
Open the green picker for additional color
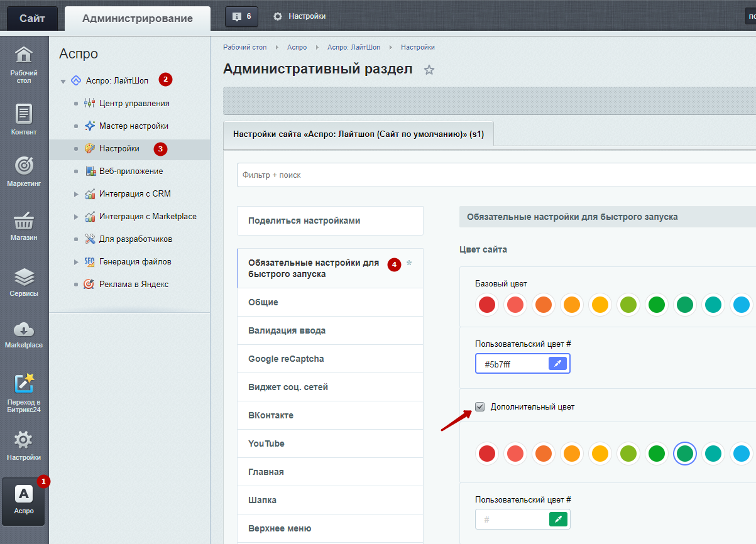click(558, 519)
